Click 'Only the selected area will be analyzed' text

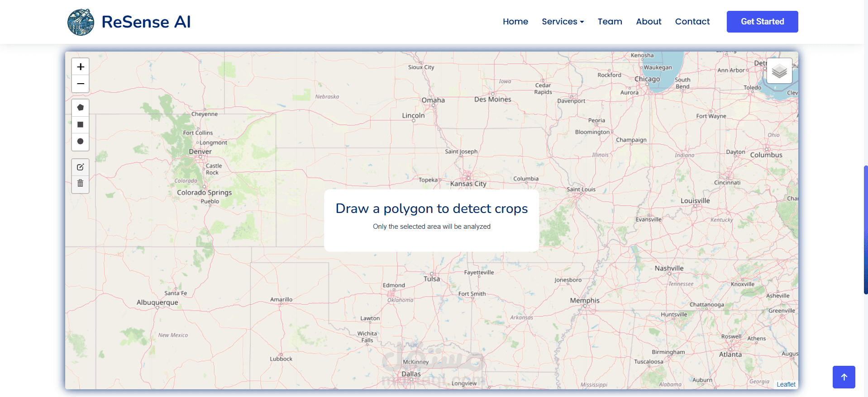[x=432, y=227]
